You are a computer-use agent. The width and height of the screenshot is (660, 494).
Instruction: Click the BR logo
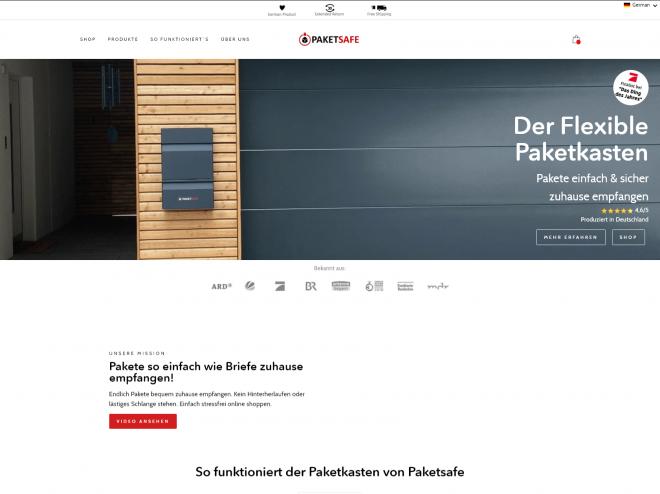click(311, 287)
